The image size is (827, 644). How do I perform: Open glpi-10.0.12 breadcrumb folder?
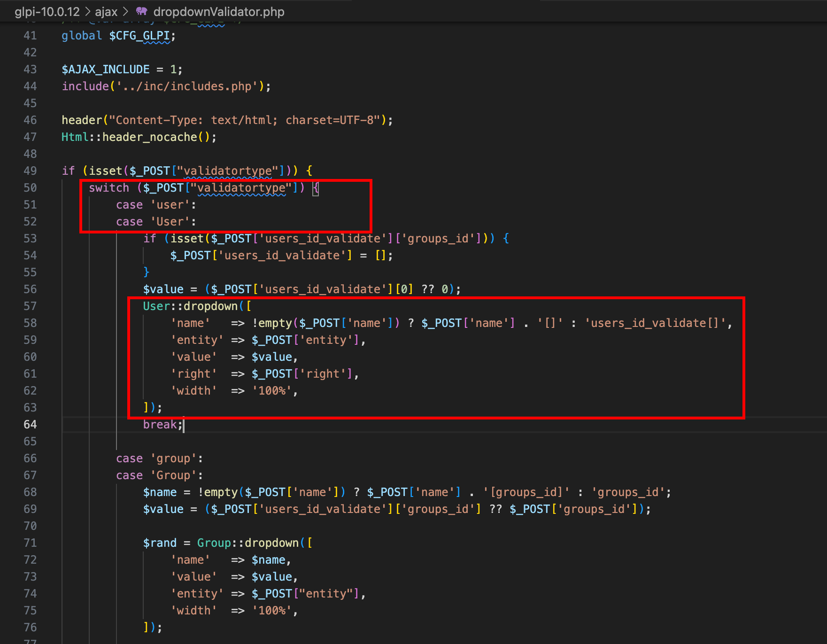(x=47, y=12)
